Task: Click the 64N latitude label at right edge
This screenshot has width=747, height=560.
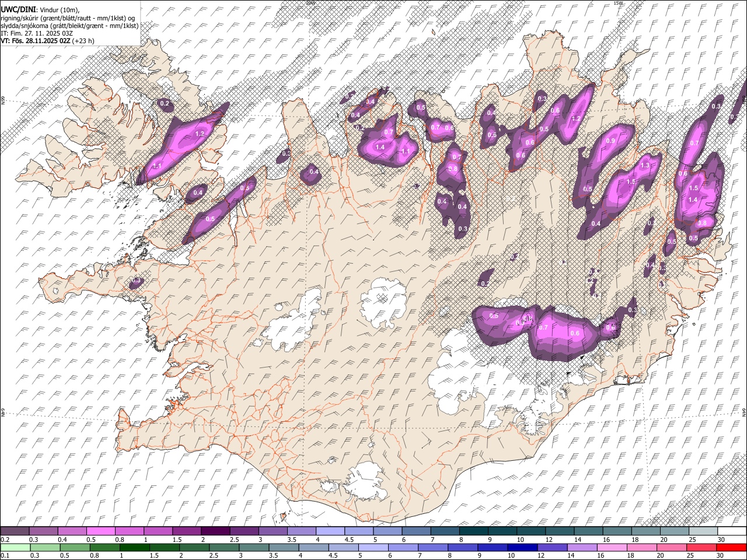Action: click(x=744, y=411)
